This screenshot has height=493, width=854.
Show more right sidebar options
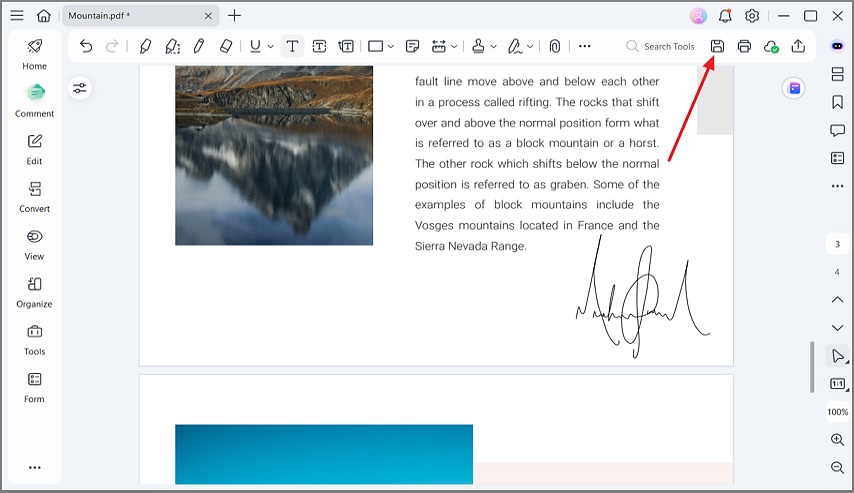(x=837, y=186)
